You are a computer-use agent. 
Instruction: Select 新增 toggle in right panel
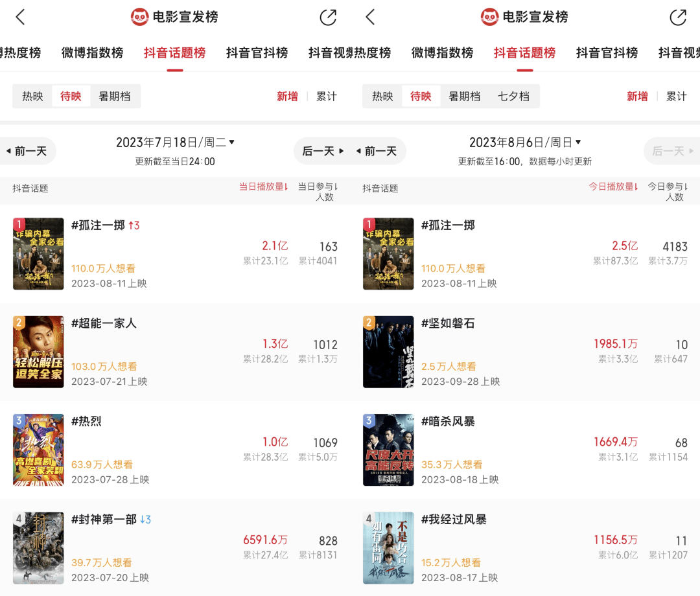coord(637,97)
